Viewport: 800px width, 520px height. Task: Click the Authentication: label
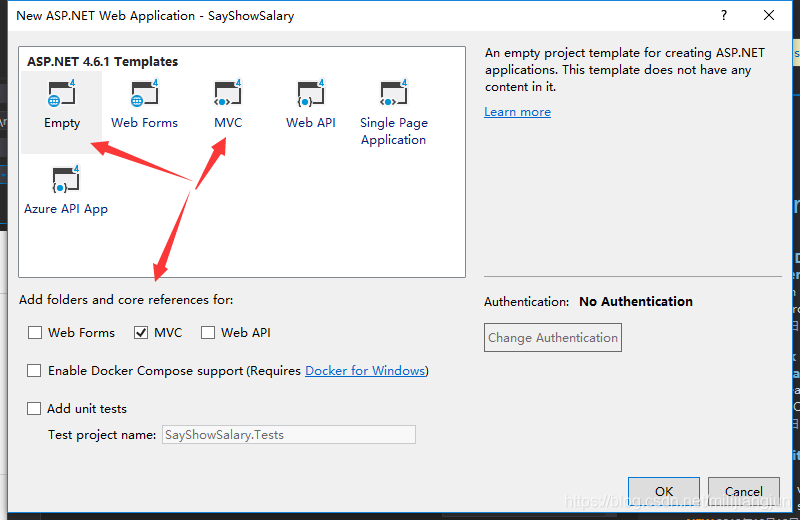pyautogui.click(x=527, y=302)
